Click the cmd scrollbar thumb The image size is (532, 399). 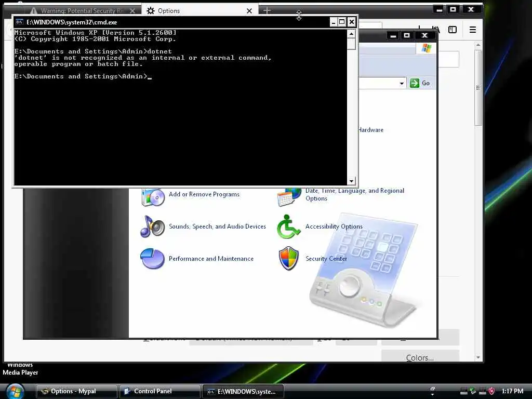coord(351,44)
